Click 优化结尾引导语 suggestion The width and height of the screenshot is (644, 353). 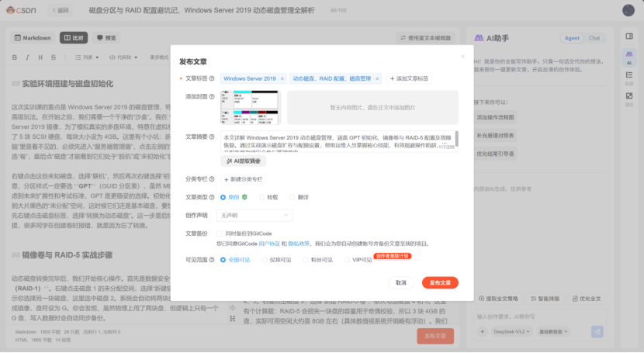tap(495, 154)
